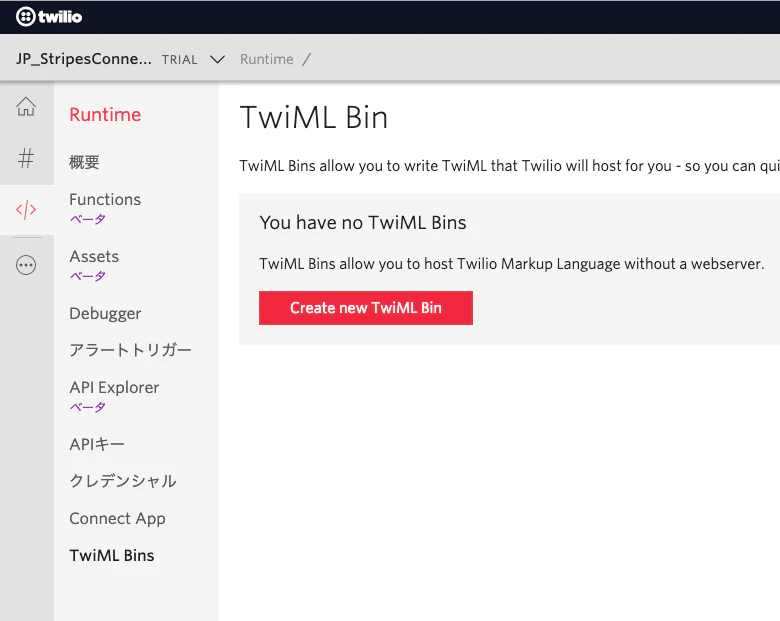
Task: Open All Products ellipsis icon
Action: tap(26, 265)
